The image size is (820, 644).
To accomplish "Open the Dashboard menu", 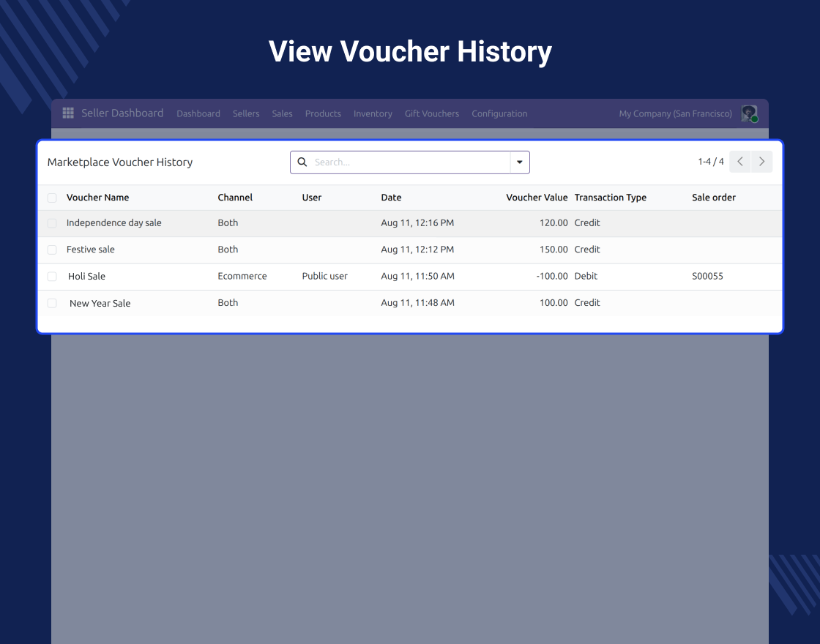I will [198, 113].
